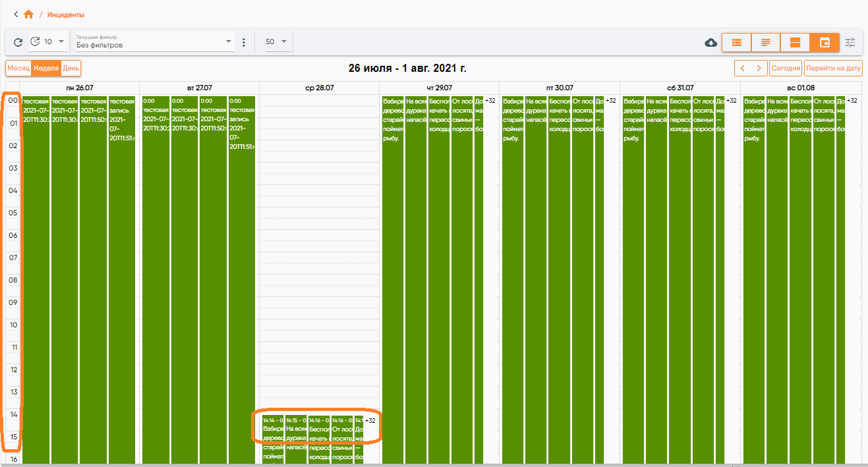
Task: Go back using the breadcrumb chevron
Action: pos(16,14)
